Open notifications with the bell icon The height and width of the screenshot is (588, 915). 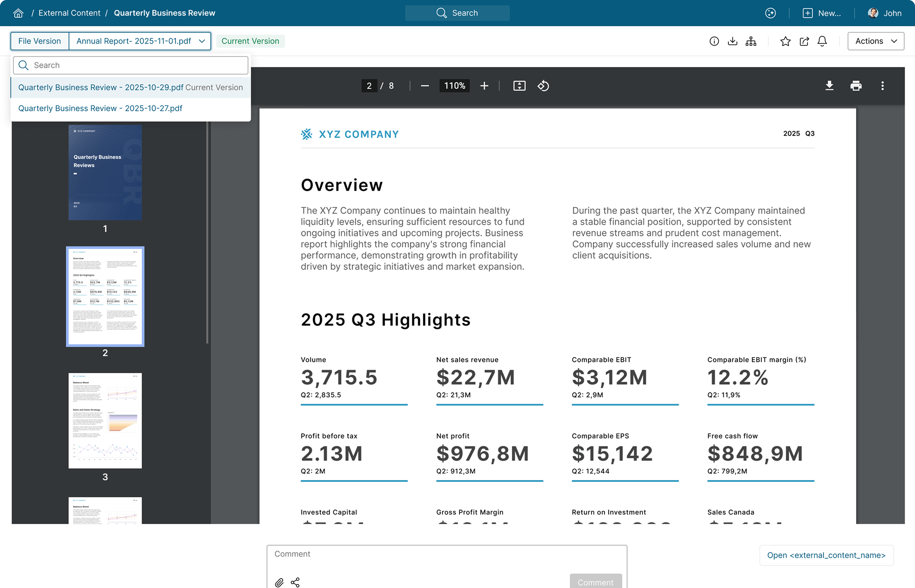[x=822, y=41]
